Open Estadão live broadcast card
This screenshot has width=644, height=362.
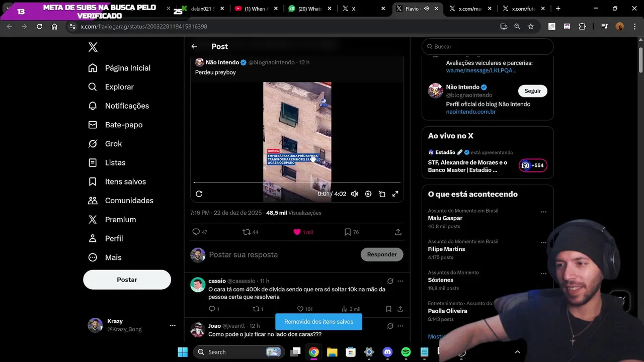click(488, 160)
